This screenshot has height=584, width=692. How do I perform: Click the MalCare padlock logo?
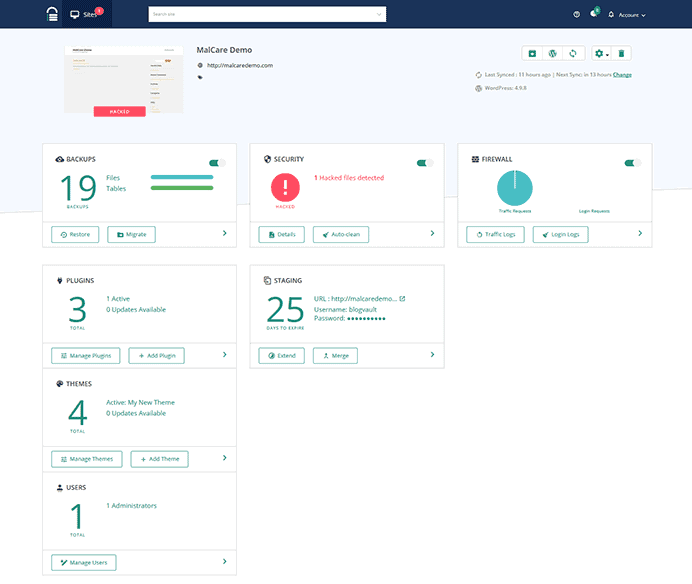(52, 14)
